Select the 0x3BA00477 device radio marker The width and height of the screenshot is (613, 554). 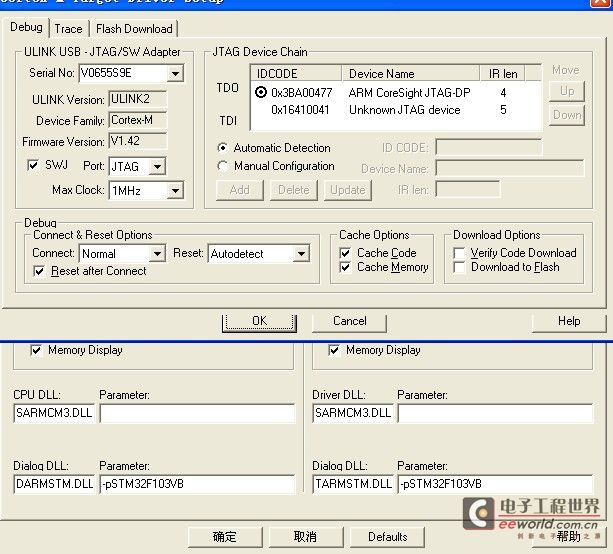[x=261, y=92]
